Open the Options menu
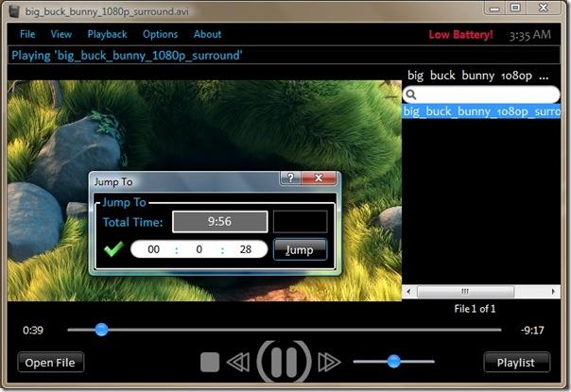The width and height of the screenshot is (571, 392). pos(160,35)
